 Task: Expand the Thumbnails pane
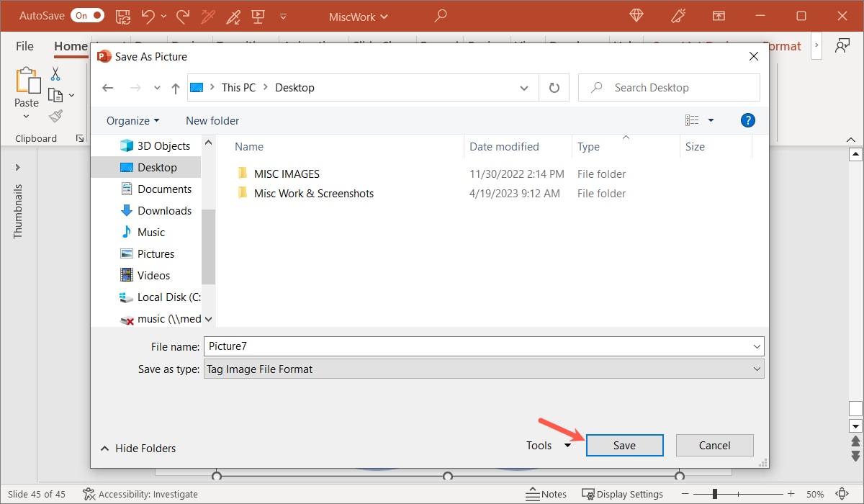[18, 167]
